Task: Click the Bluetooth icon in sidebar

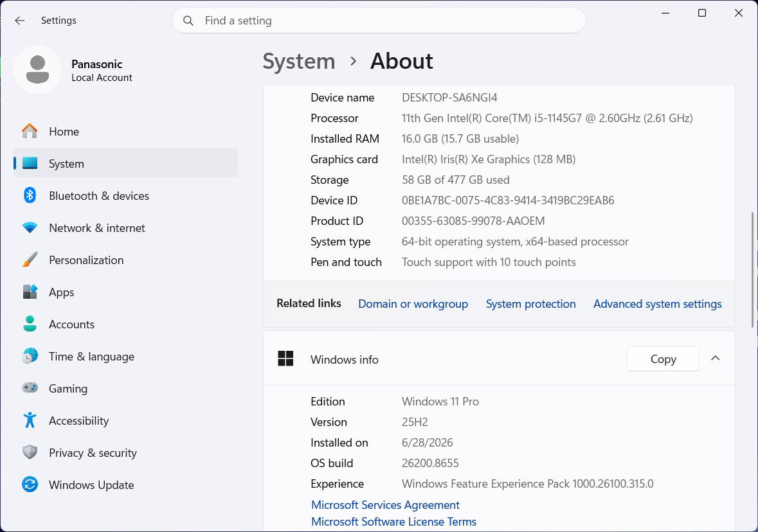Action: pyautogui.click(x=30, y=195)
